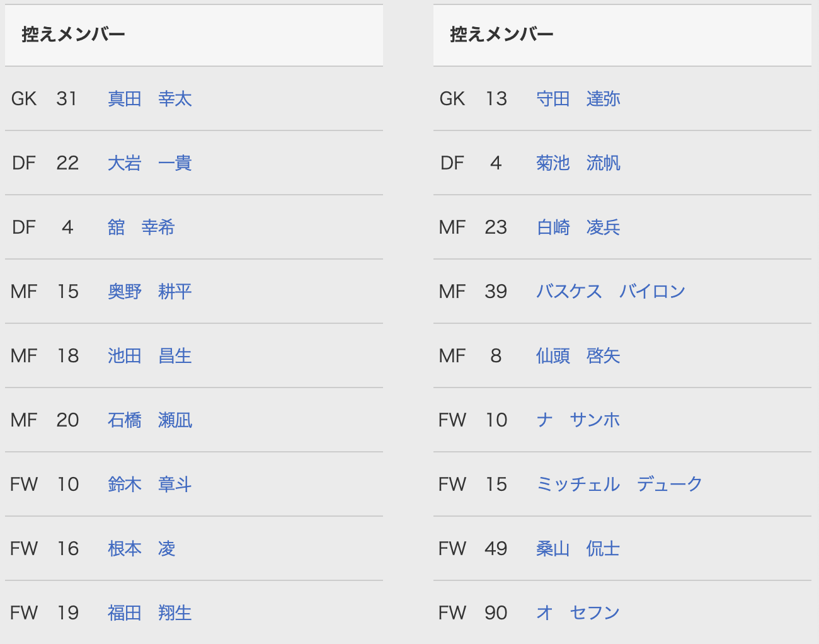Open 池田 昌生 player profile
Screen dimensions: 819x644
[150, 356]
